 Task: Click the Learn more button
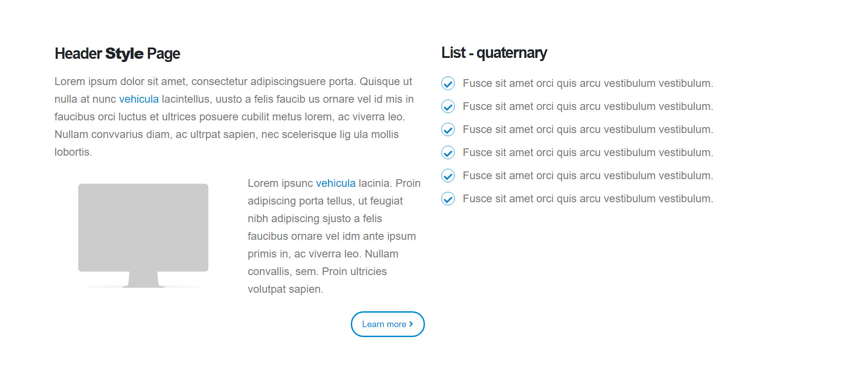388,324
